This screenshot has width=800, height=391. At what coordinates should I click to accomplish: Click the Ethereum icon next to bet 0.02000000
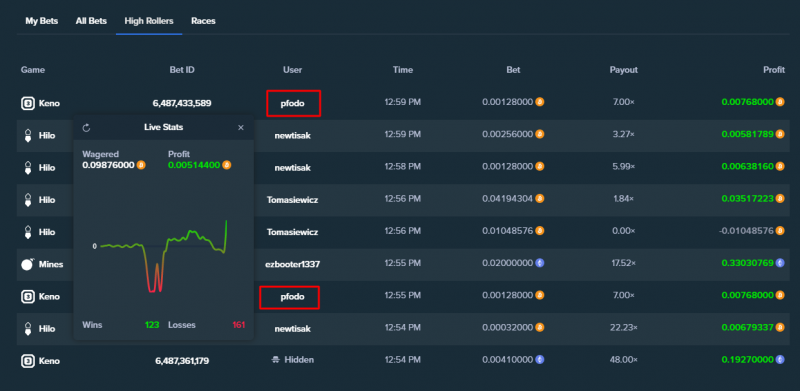click(539, 263)
